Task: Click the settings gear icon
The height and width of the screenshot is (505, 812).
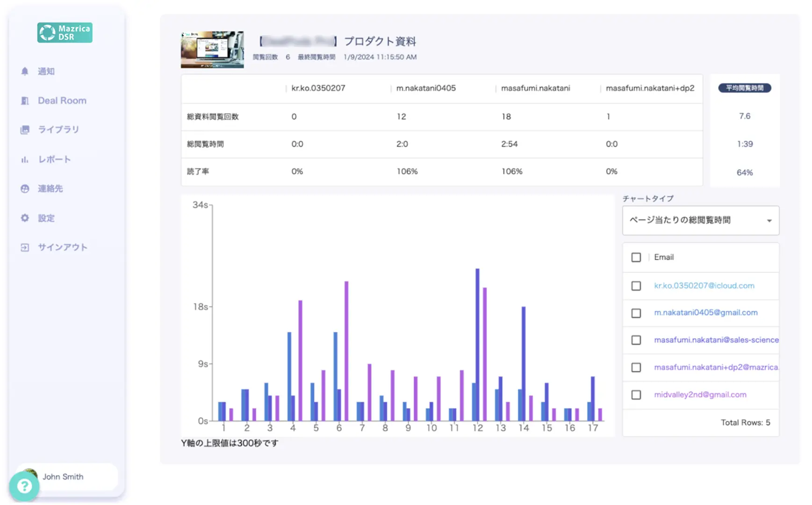Action: tap(25, 218)
